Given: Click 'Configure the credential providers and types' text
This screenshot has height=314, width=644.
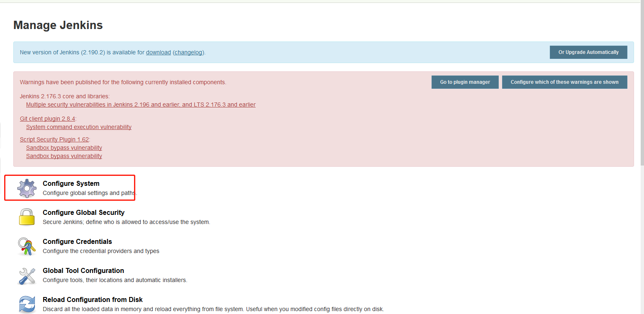Looking at the screenshot, I should click(x=101, y=251).
